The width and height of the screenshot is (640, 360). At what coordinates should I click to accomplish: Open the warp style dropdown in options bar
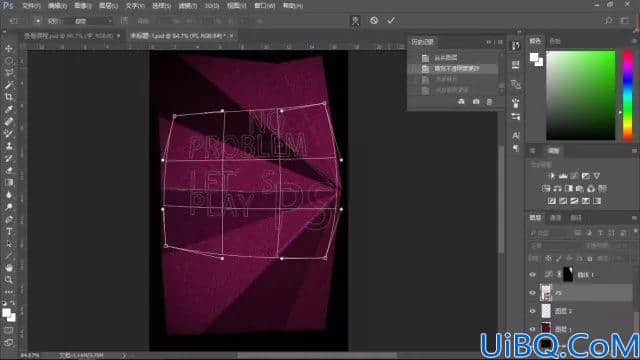pyautogui.click(x=93, y=21)
